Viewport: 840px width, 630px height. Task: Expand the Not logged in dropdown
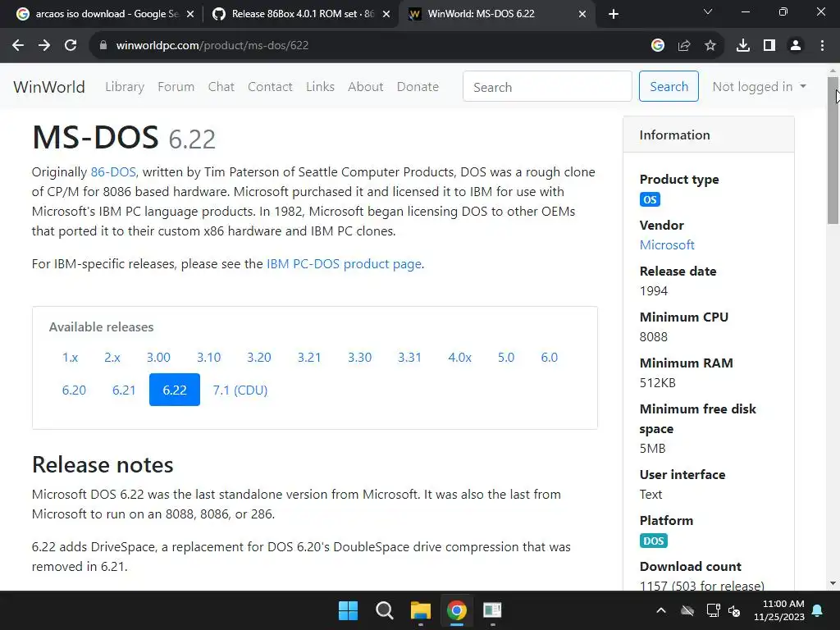pyautogui.click(x=759, y=87)
